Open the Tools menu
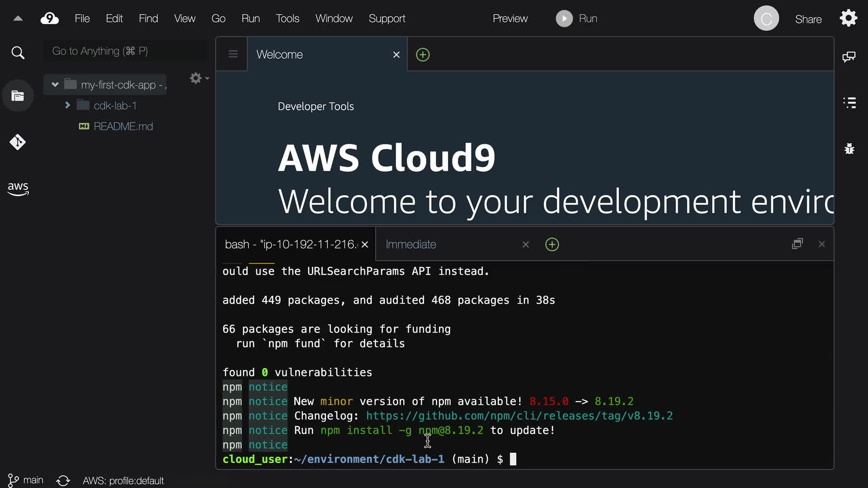 tap(288, 19)
